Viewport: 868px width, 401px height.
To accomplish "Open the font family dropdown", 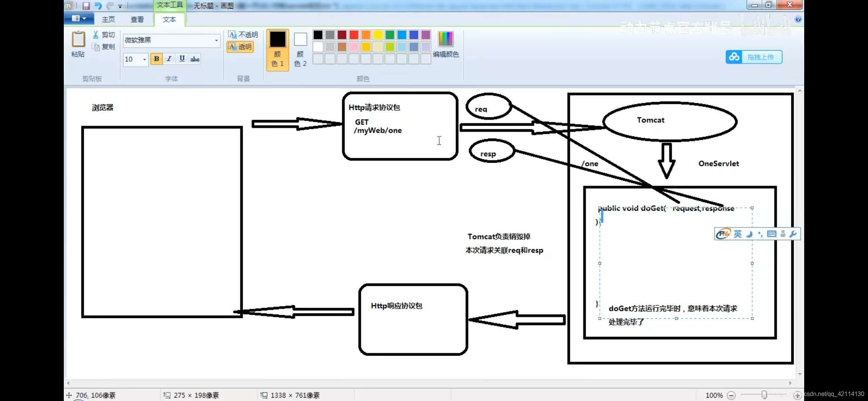I will (x=216, y=40).
